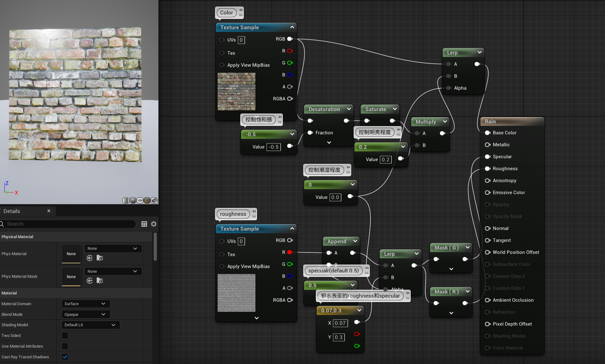Open Phys Material None dropdown
605x364 pixels.
pyautogui.click(x=113, y=249)
